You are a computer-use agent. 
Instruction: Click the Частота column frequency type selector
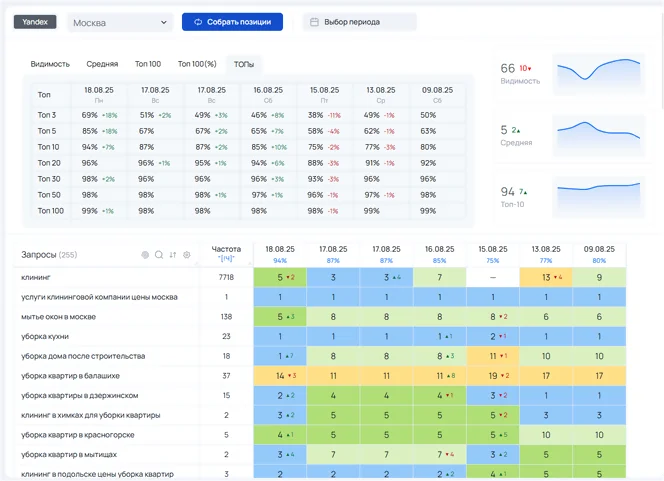[x=227, y=259]
